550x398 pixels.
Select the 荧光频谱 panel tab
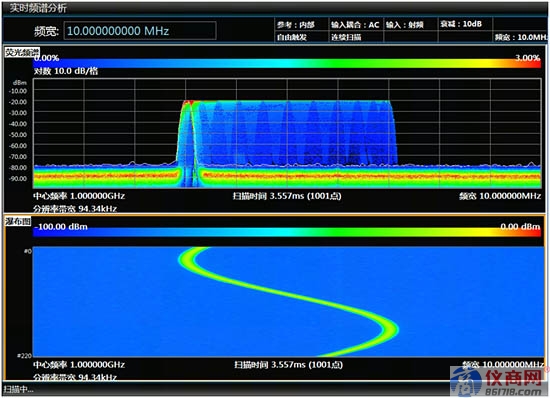(x=22, y=52)
